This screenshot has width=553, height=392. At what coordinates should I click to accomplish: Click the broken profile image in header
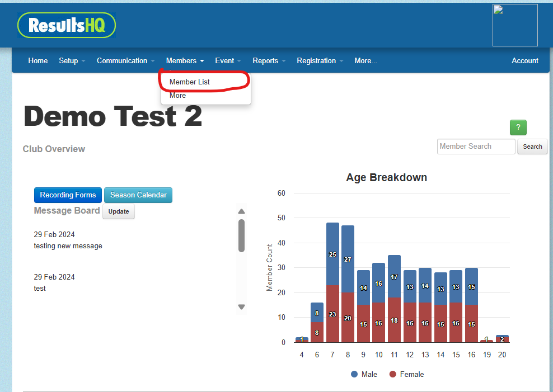[514, 25]
